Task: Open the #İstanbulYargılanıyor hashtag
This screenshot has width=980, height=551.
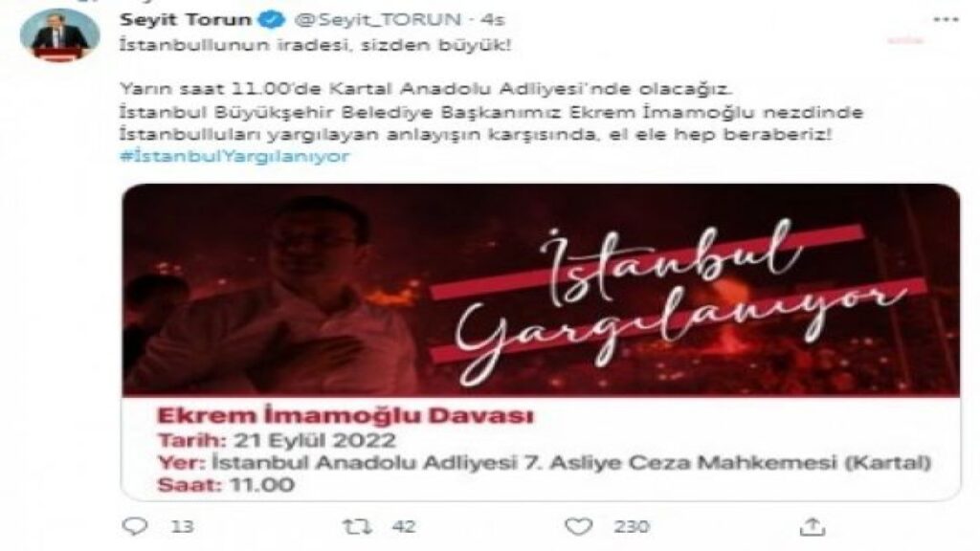Action: pyautogui.click(x=234, y=156)
